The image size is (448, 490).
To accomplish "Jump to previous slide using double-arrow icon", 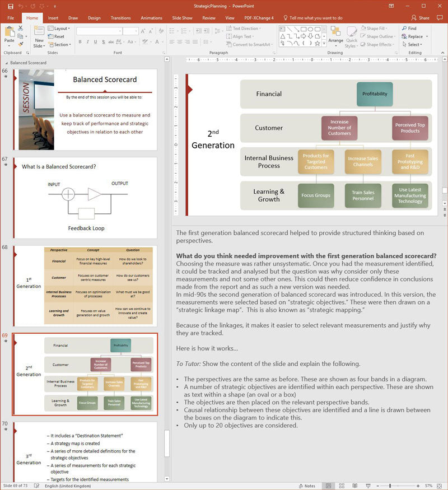I will click(x=445, y=209).
